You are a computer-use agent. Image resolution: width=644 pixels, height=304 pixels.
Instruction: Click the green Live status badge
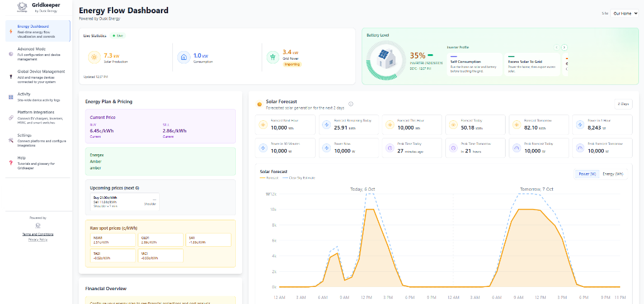(x=118, y=36)
